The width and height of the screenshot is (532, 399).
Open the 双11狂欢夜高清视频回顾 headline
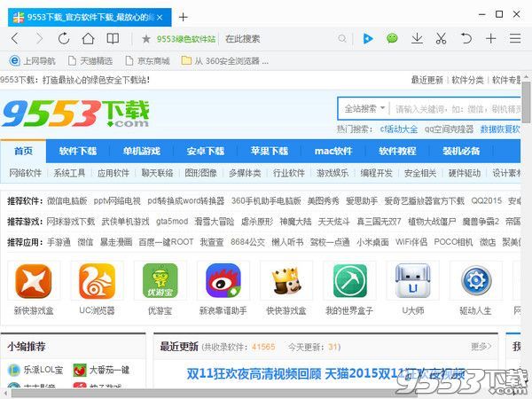pos(254,374)
